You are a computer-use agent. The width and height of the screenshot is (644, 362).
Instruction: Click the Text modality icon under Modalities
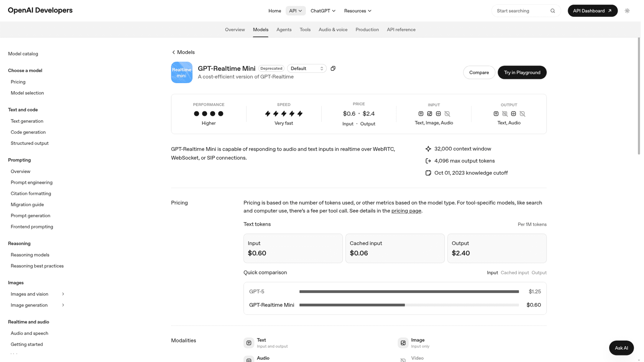coord(249,343)
